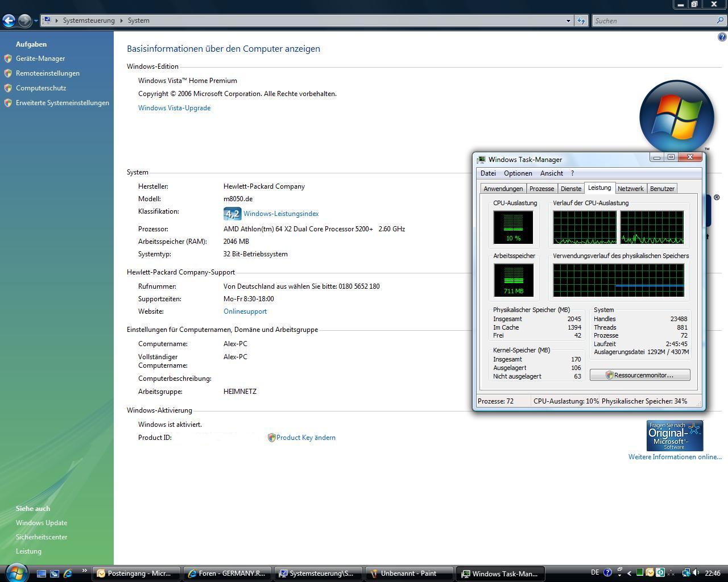This screenshot has width=728, height=582.
Task: Select the Leistung tab
Action: click(599, 188)
